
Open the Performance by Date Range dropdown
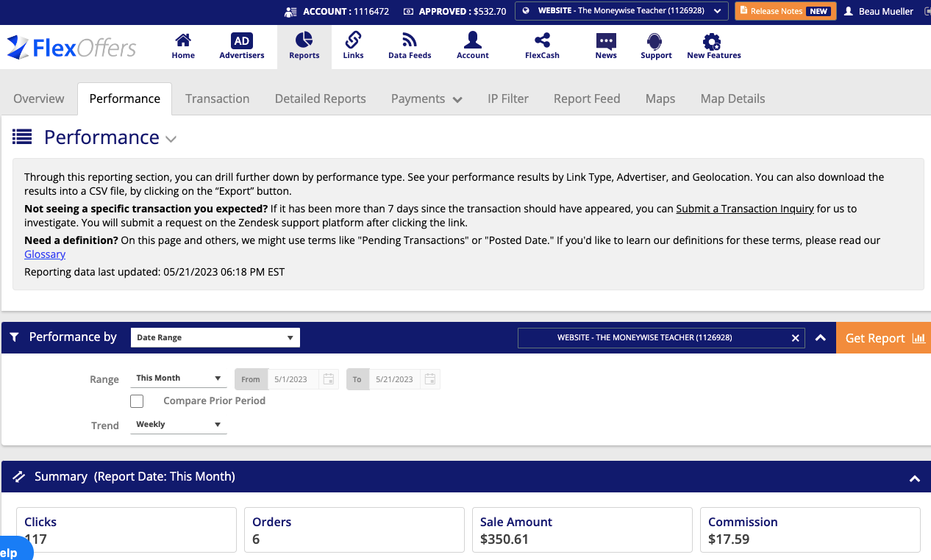tap(215, 337)
